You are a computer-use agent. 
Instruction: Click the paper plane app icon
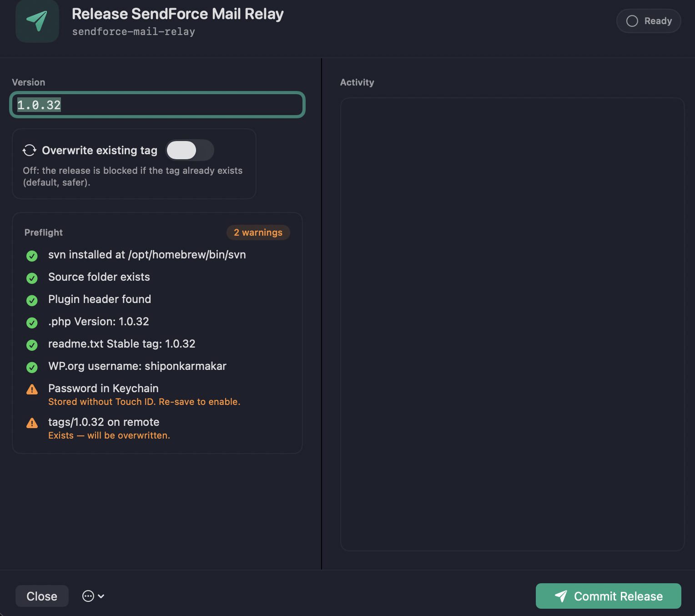pyautogui.click(x=37, y=21)
